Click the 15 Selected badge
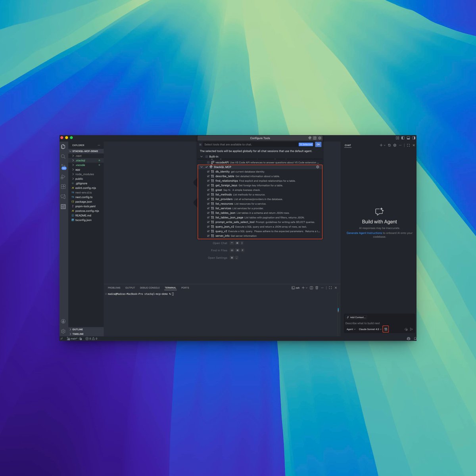The image size is (476, 476). click(306, 144)
